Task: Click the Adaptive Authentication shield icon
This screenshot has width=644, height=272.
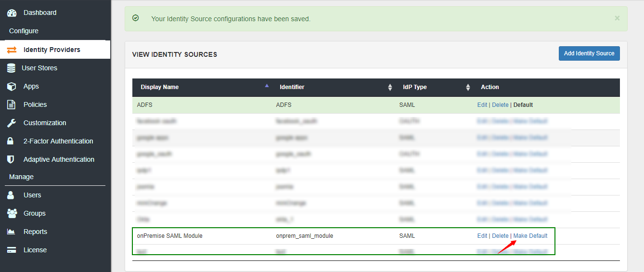Action: [11, 159]
